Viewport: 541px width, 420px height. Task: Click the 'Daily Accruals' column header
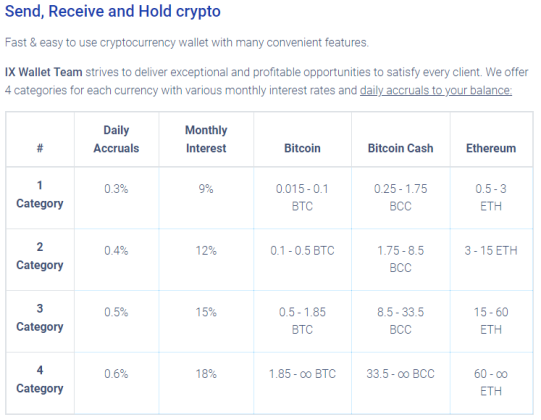click(x=116, y=139)
